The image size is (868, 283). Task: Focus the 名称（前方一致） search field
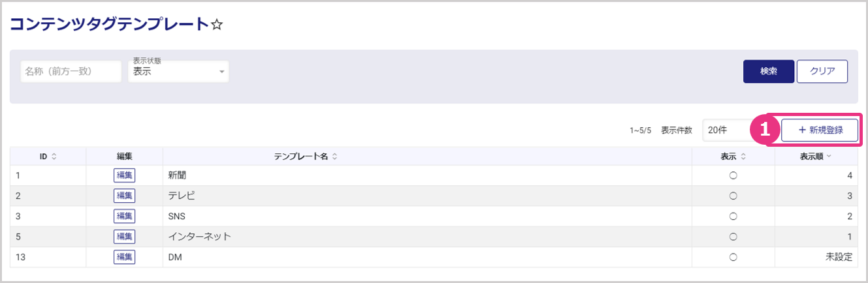71,72
